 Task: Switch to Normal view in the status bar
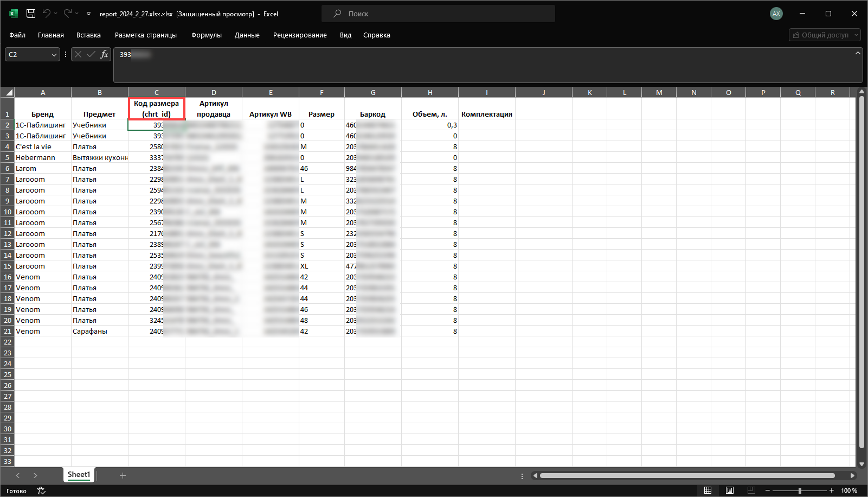tap(708, 490)
